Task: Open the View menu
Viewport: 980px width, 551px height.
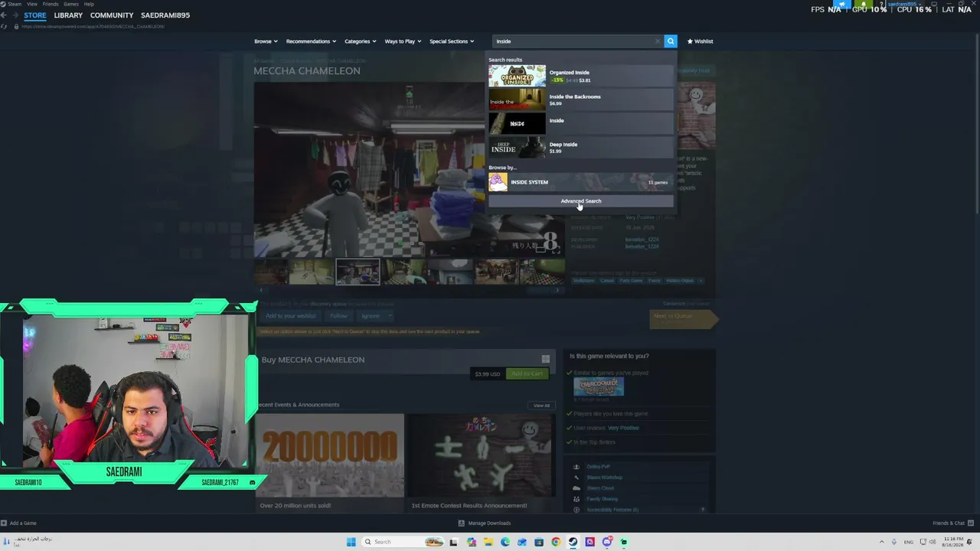Action: pyautogui.click(x=32, y=4)
